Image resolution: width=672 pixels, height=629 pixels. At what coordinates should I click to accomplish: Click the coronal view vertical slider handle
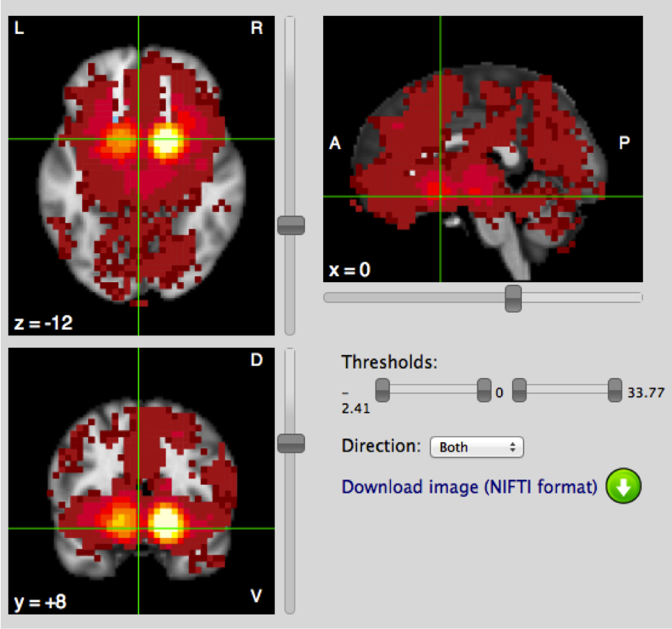tap(291, 443)
